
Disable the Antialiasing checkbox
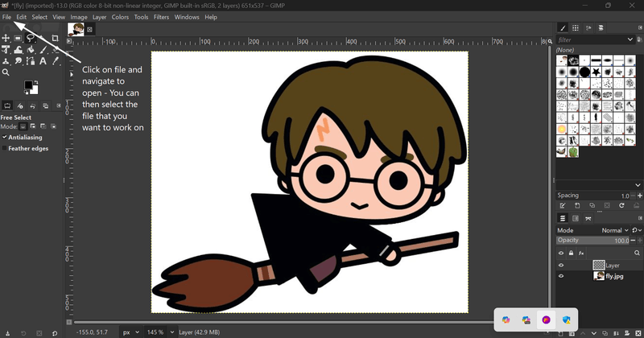5,137
